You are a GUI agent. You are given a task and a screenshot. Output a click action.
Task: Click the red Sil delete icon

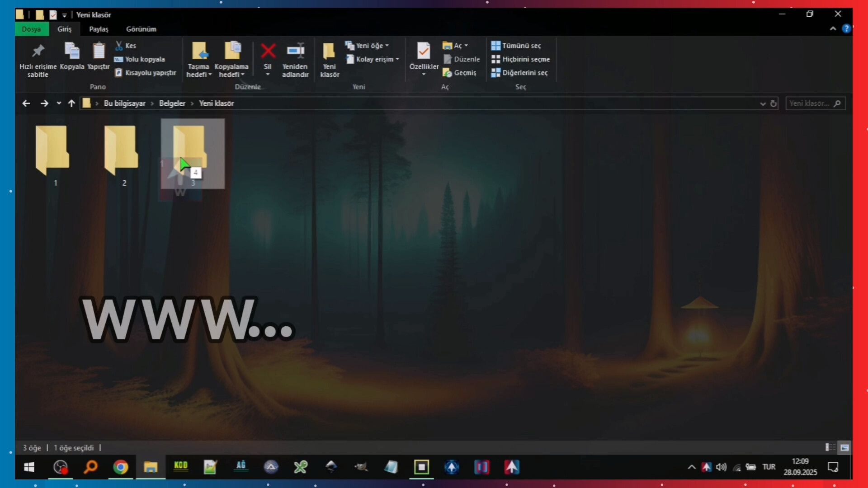coord(268,51)
